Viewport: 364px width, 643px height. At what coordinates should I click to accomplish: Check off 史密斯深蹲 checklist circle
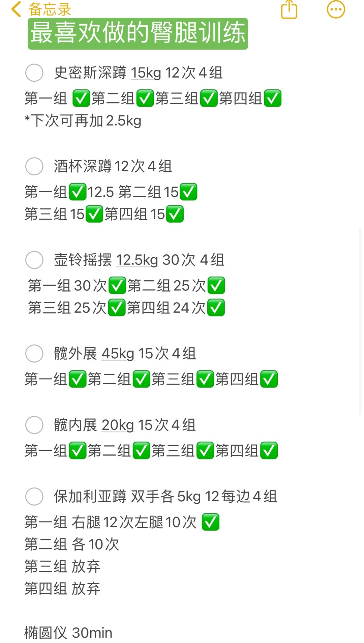click(34, 73)
